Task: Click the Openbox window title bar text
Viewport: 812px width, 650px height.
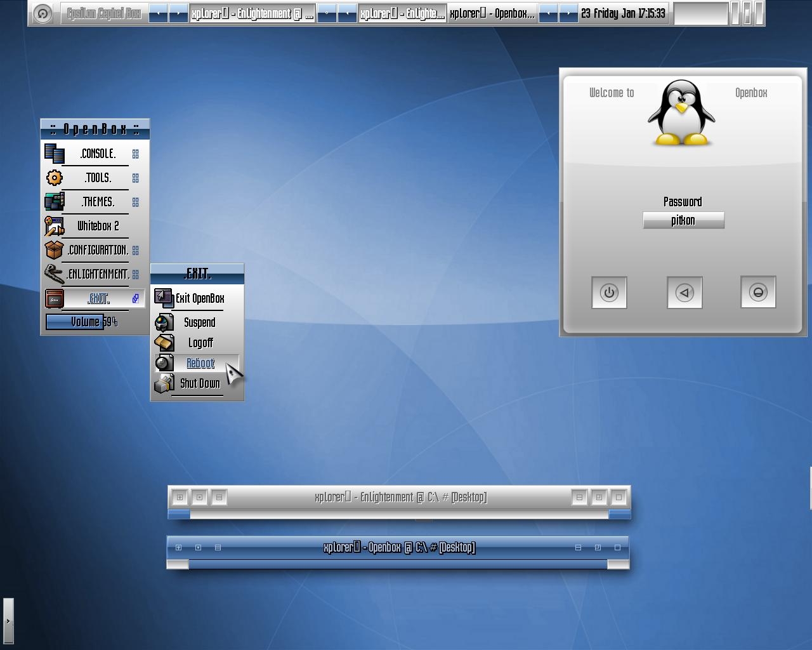Action: pos(399,547)
